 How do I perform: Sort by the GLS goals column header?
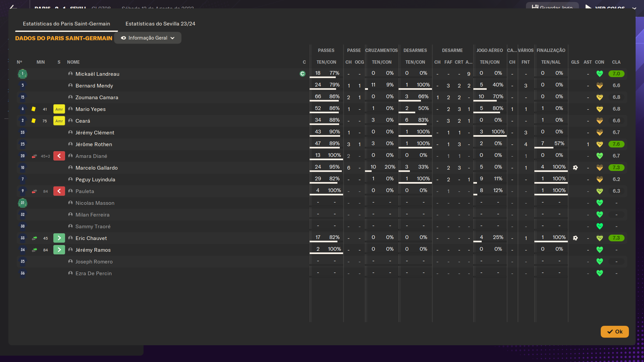[x=575, y=62]
